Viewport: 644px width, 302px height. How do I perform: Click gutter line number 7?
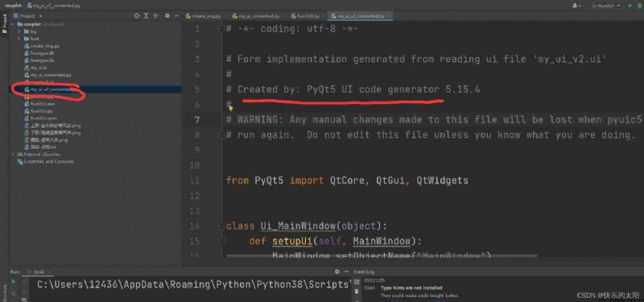(x=197, y=120)
